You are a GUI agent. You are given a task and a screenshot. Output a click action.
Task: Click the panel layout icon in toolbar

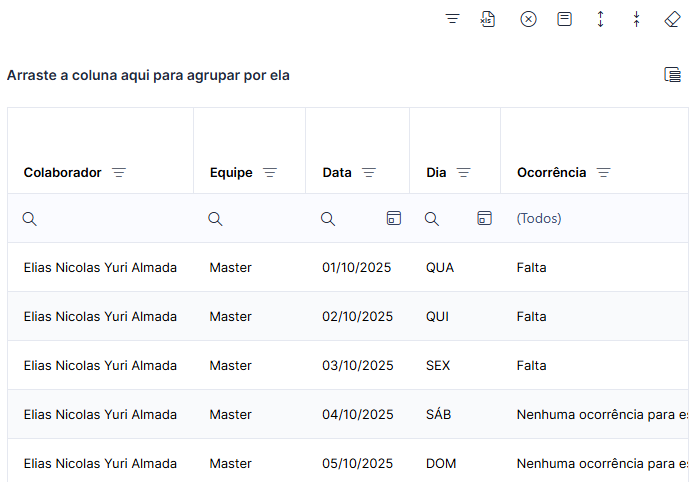[564, 19]
